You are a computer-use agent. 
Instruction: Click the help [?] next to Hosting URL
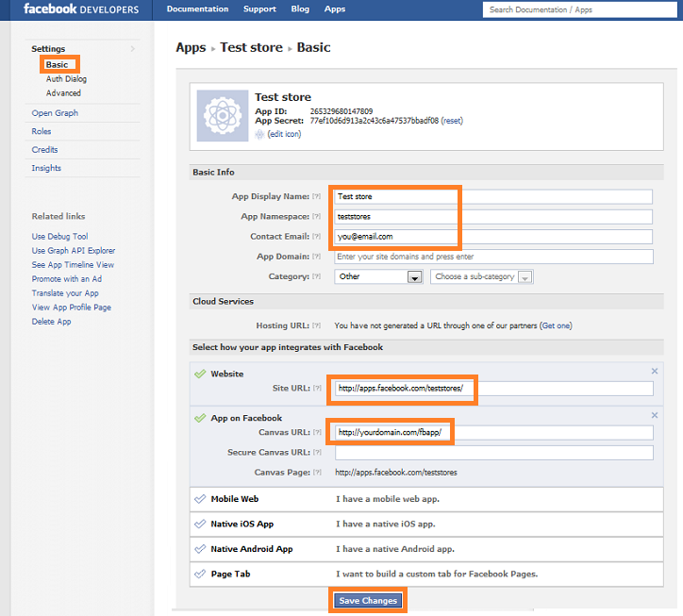point(317,325)
